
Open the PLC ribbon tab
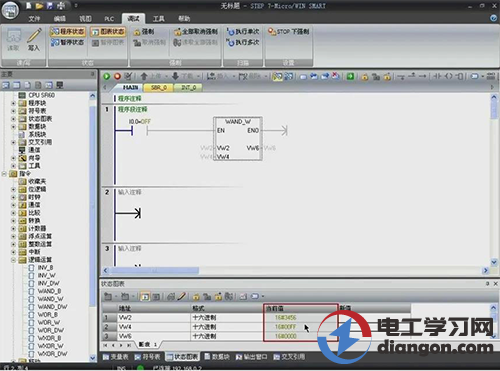(x=109, y=19)
